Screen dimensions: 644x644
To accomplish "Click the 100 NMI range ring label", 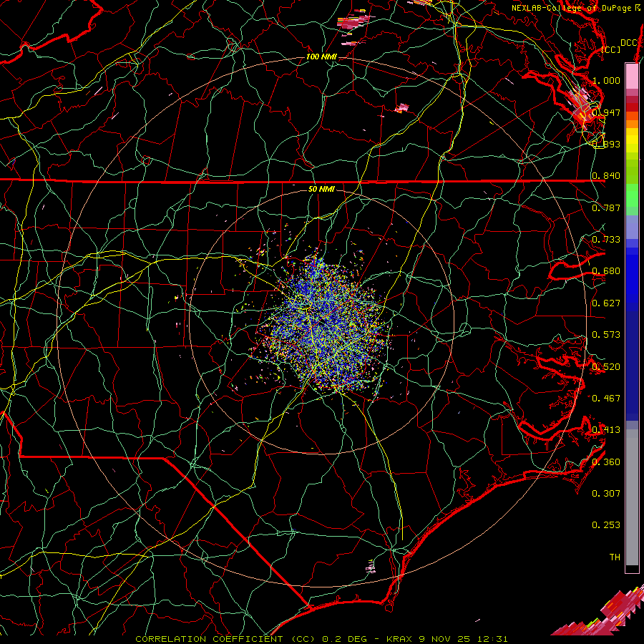I will click(x=321, y=57).
